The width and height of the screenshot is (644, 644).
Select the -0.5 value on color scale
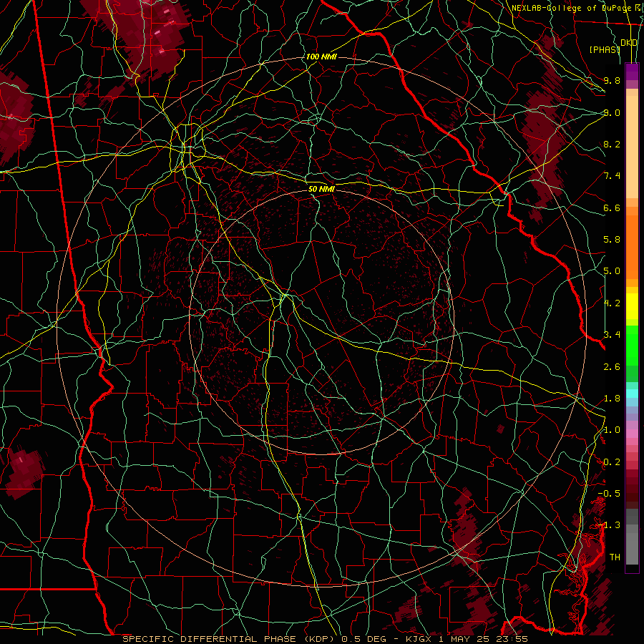tap(609, 494)
